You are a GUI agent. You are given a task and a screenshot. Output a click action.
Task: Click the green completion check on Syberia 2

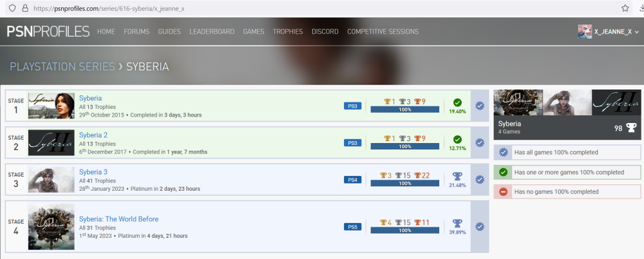pos(457,139)
